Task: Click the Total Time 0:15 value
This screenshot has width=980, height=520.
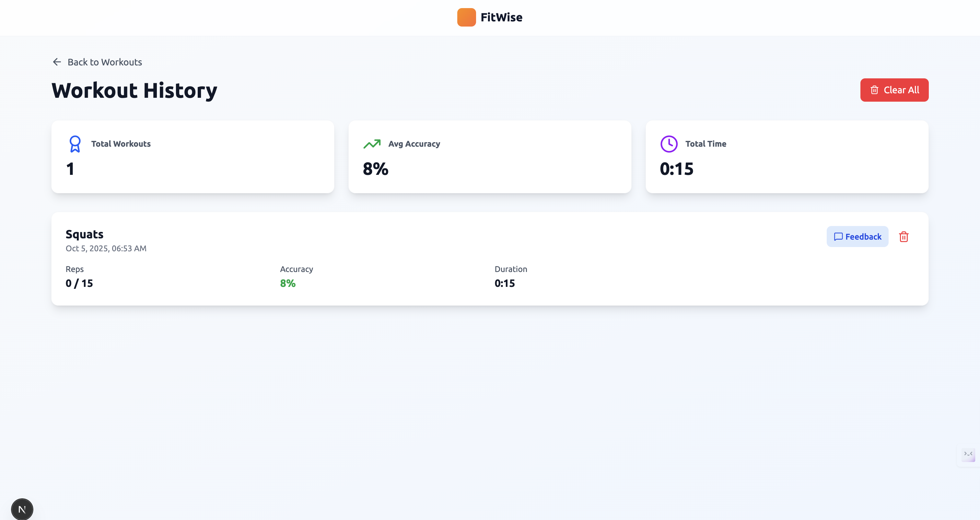Action: coord(676,169)
